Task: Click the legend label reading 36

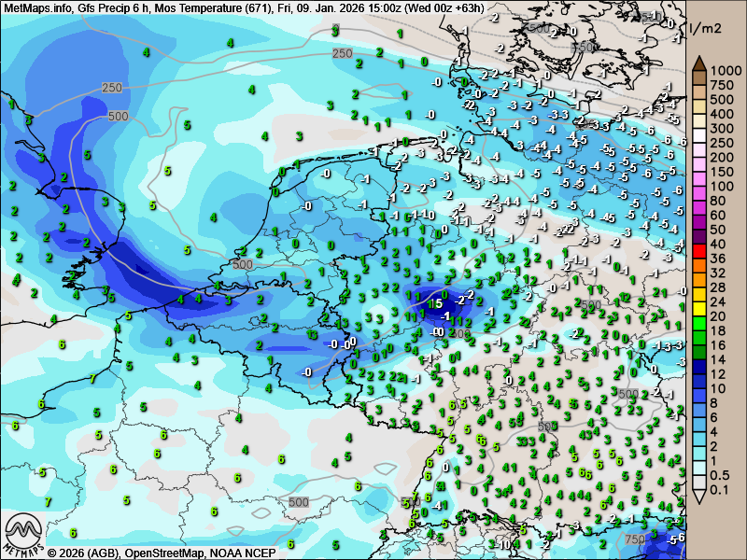Action: click(717, 259)
